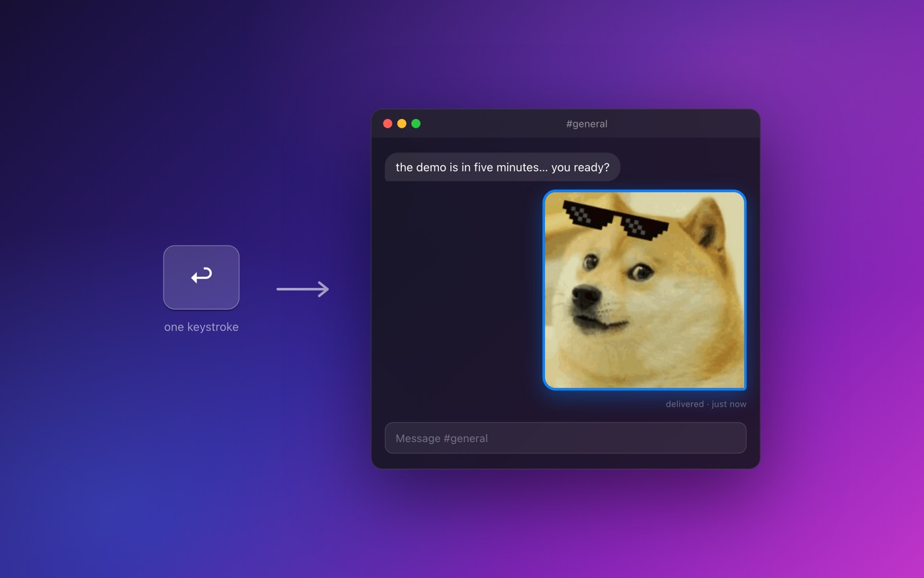Maximize the #general window with green button
Screen dimensions: 924x578
pyautogui.click(x=416, y=124)
